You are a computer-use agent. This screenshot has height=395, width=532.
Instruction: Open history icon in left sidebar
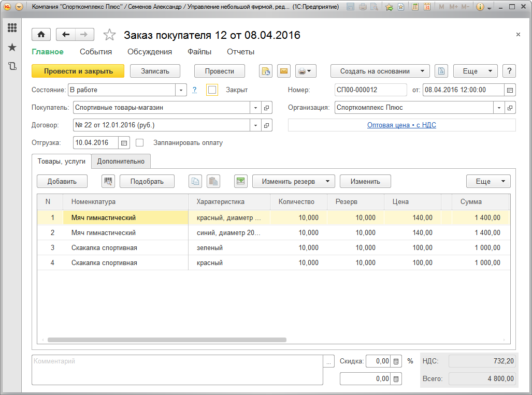12,66
